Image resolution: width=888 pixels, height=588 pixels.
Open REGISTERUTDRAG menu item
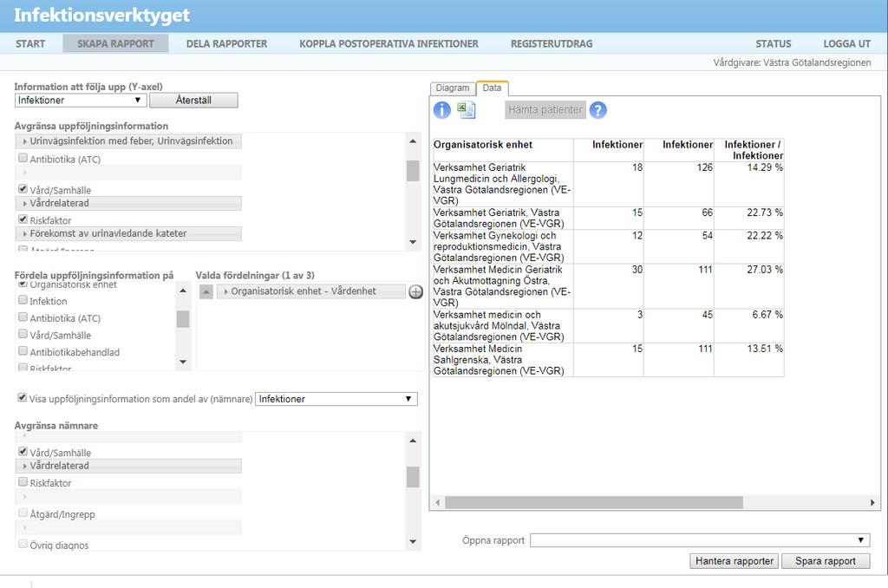(552, 43)
